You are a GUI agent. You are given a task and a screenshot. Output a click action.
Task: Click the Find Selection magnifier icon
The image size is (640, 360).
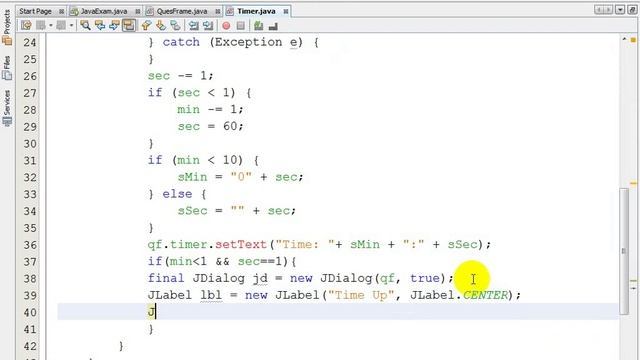[x=85, y=26]
